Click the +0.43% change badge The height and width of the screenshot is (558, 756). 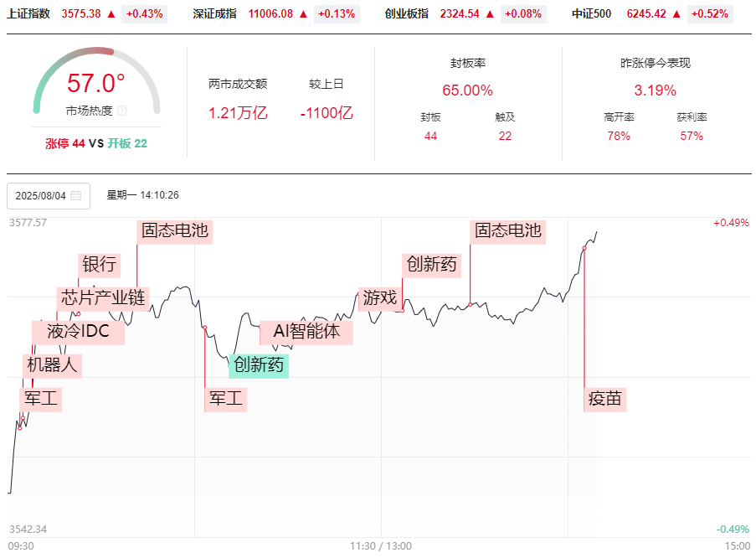click(x=144, y=14)
